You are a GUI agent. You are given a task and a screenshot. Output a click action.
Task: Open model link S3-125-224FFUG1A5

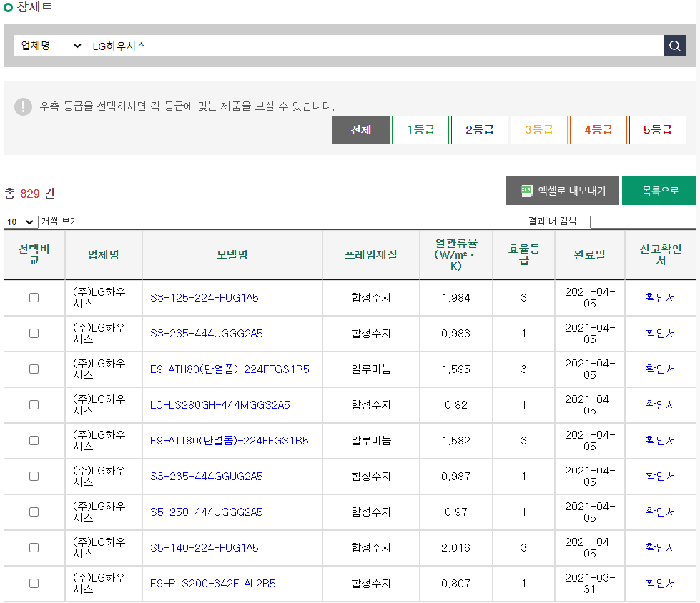204,297
